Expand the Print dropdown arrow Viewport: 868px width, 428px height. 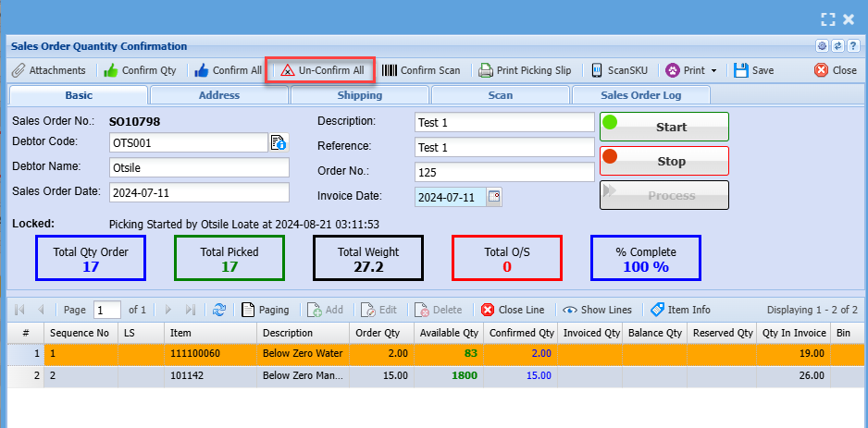[x=713, y=70]
